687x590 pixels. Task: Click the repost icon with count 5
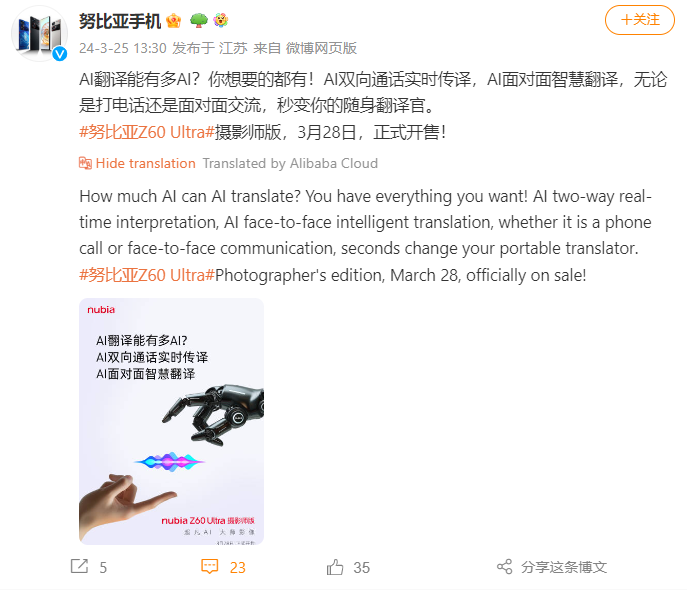pos(80,566)
